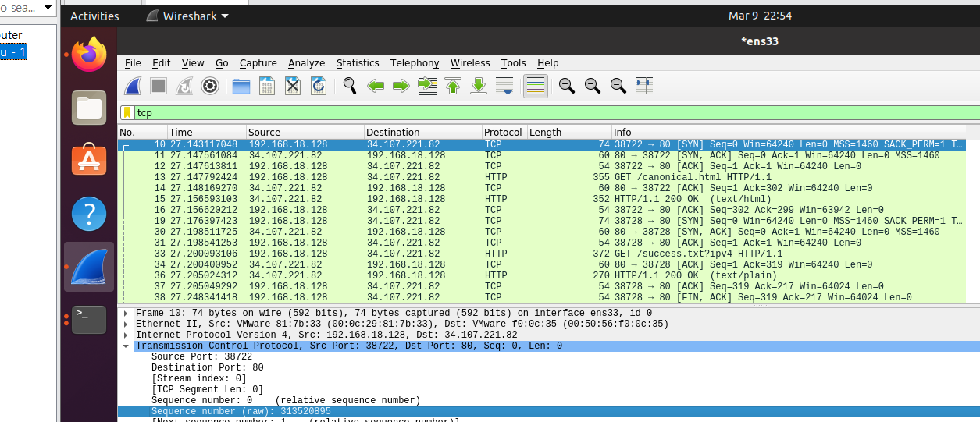Find a packet with magnifier icon

pos(350,86)
